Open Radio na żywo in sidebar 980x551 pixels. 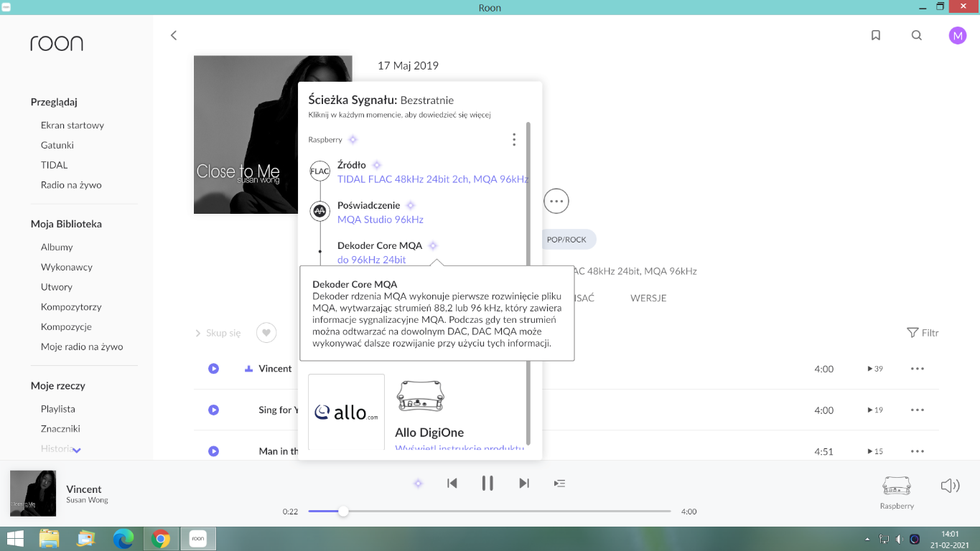(x=71, y=185)
